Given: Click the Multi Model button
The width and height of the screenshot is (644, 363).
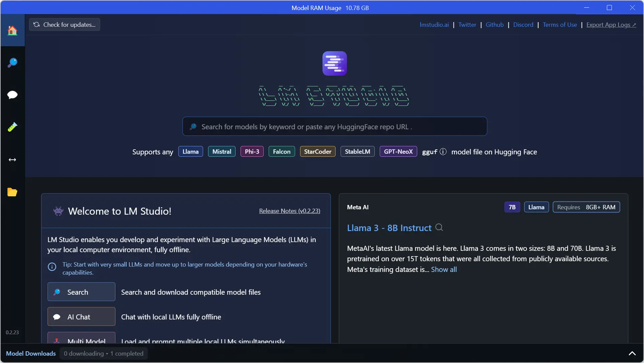Looking at the screenshot, I should (x=81, y=338).
